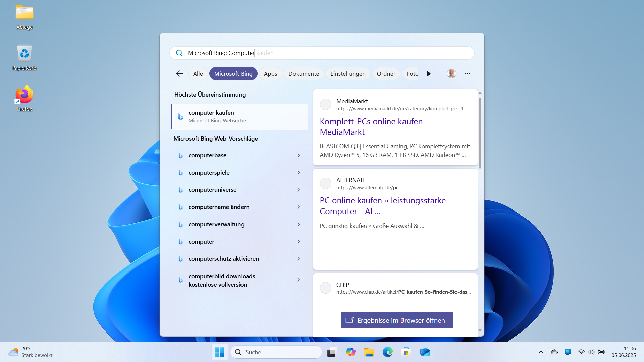This screenshot has width=644, height=362.
Task: Open the three-dots more options menu
Action: [467, 74]
